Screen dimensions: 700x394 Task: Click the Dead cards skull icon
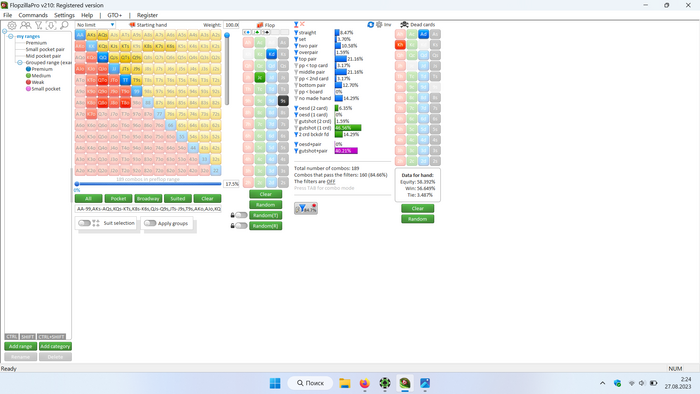tap(404, 25)
